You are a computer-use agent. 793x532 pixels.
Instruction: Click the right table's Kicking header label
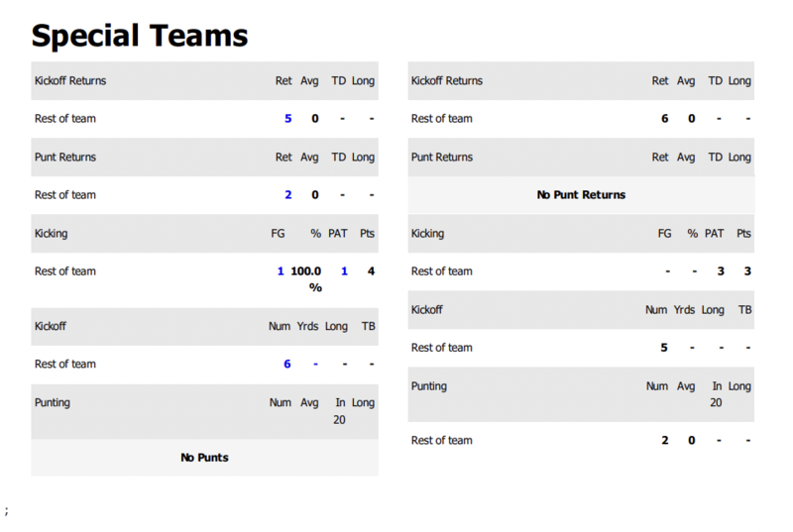(x=427, y=234)
